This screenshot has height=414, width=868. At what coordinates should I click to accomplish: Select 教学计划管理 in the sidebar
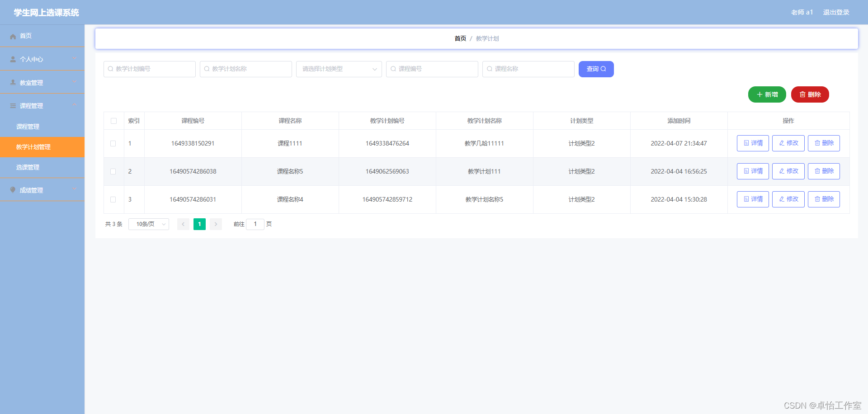point(42,147)
